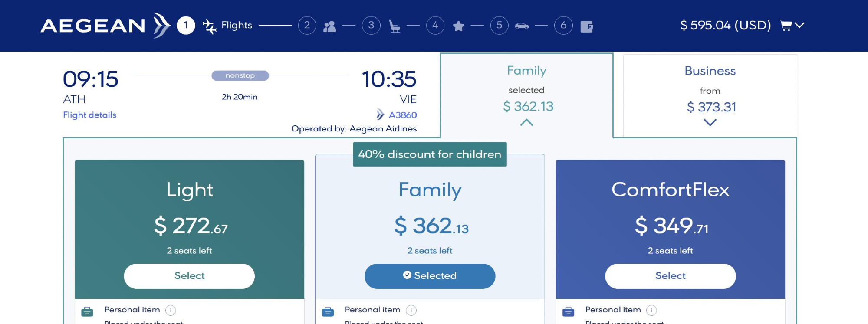
Task: Select the seat icon at step 3
Action: coord(394,27)
